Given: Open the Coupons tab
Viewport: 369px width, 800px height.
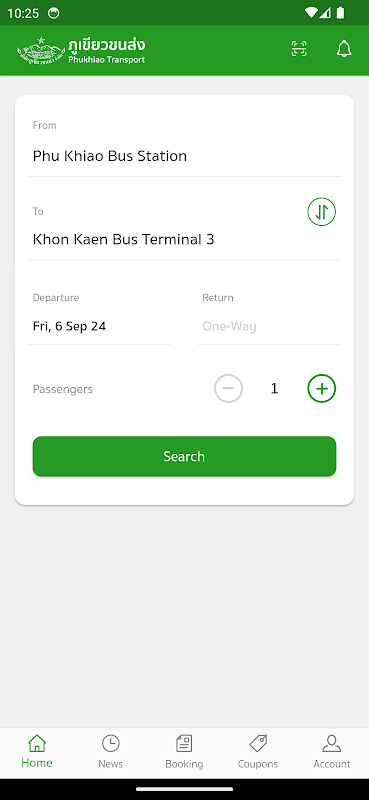Looking at the screenshot, I should click(258, 752).
